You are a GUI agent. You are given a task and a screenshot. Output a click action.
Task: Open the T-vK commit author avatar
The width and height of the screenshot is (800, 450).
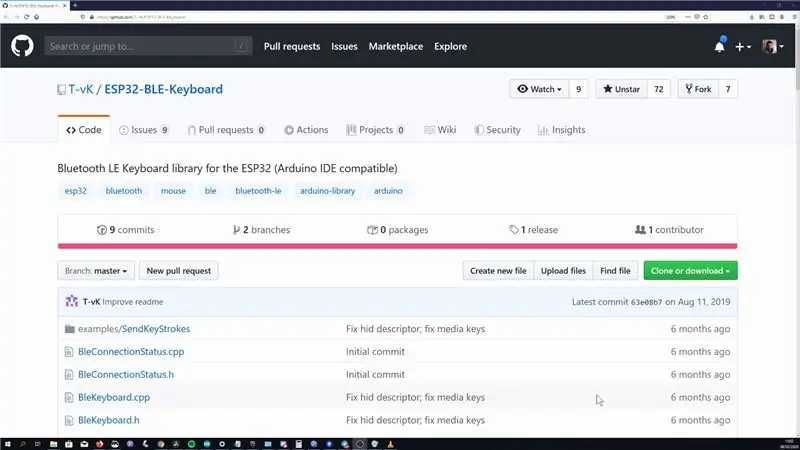(x=72, y=302)
